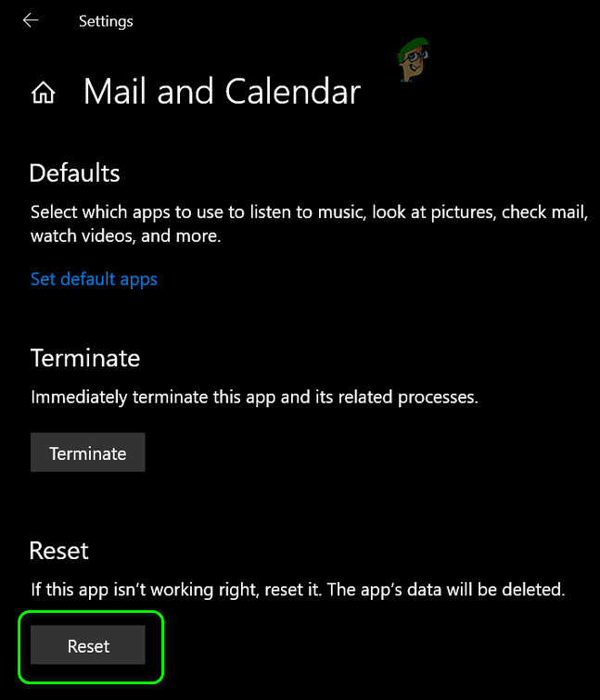Click 'The app's data will be deleted' sentence
600x700 pixels.
pos(446,590)
